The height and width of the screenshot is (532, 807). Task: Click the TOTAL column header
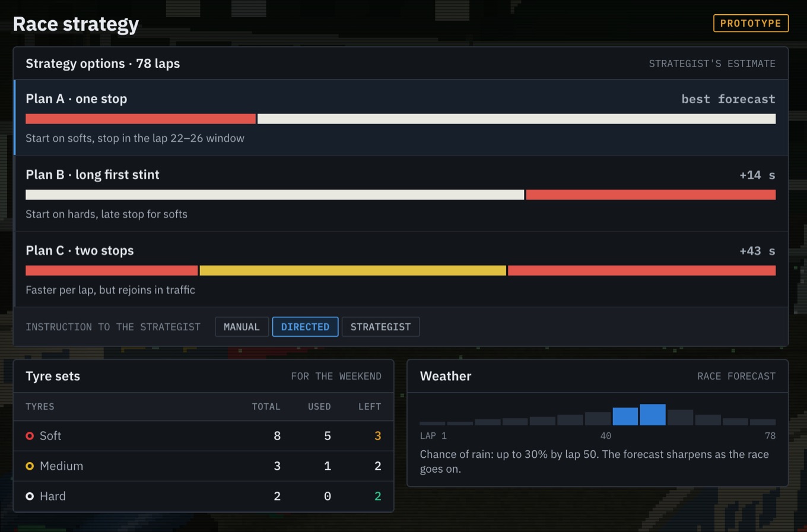[266, 407]
